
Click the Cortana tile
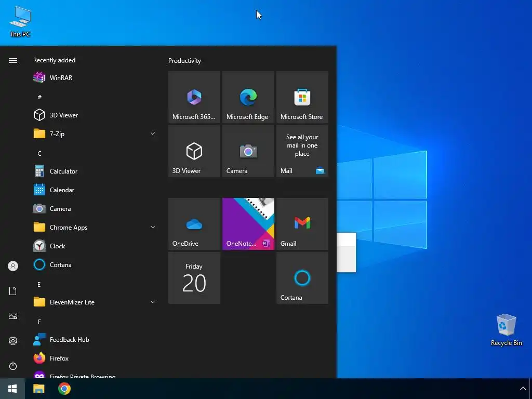coord(302,278)
